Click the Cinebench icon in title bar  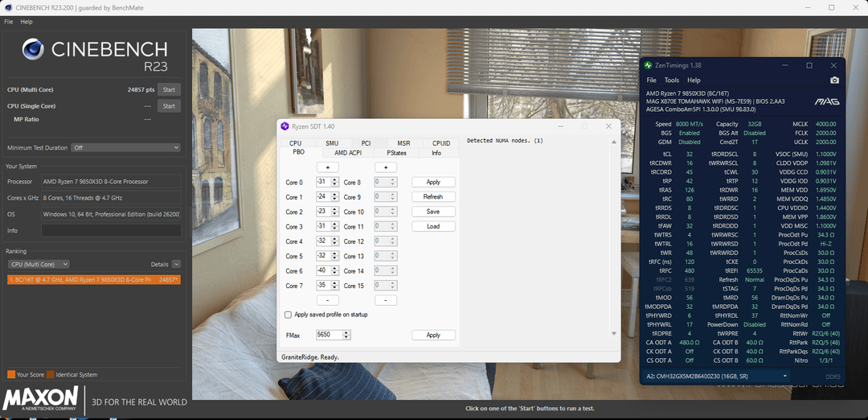[x=7, y=7]
